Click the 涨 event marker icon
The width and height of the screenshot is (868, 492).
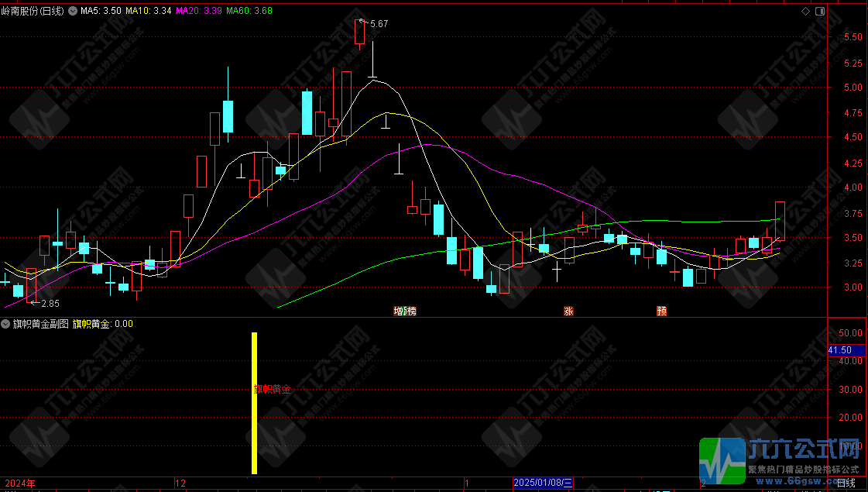569,311
